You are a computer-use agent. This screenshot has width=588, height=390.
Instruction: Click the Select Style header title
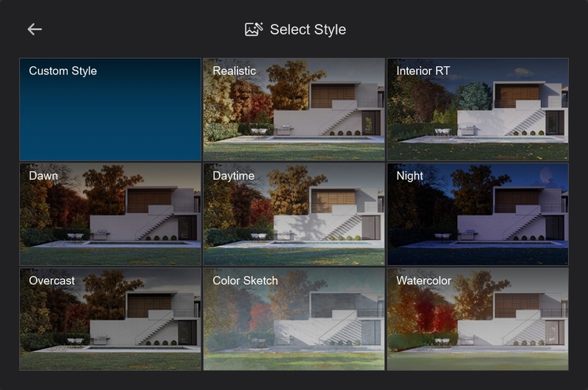point(308,29)
